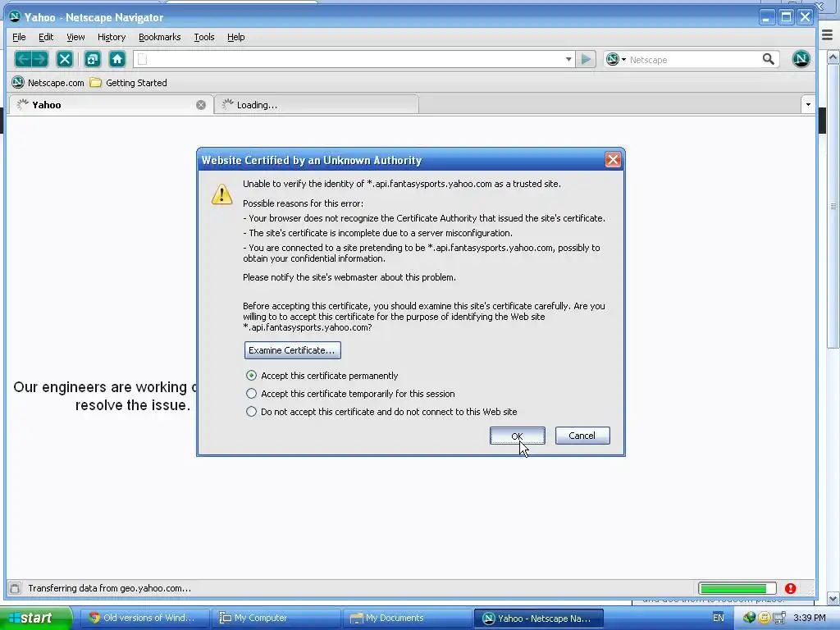Click the green page loading progress bar

pos(737,589)
